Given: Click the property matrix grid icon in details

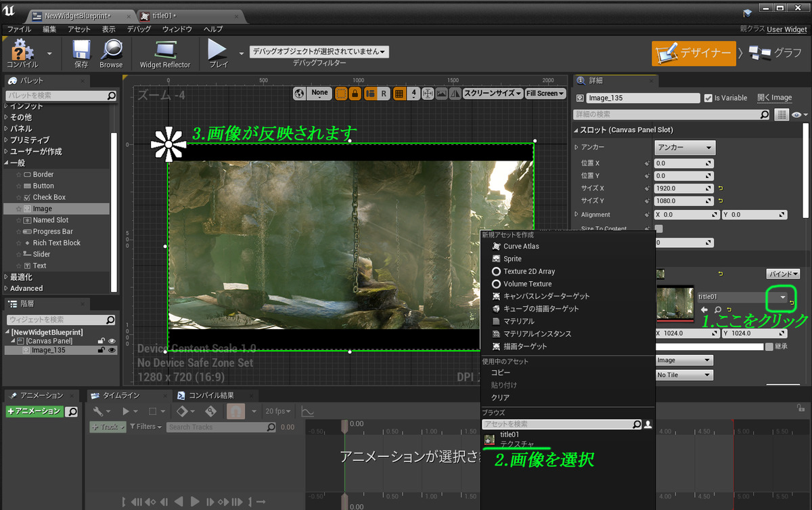Looking at the screenshot, I should tap(782, 115).
